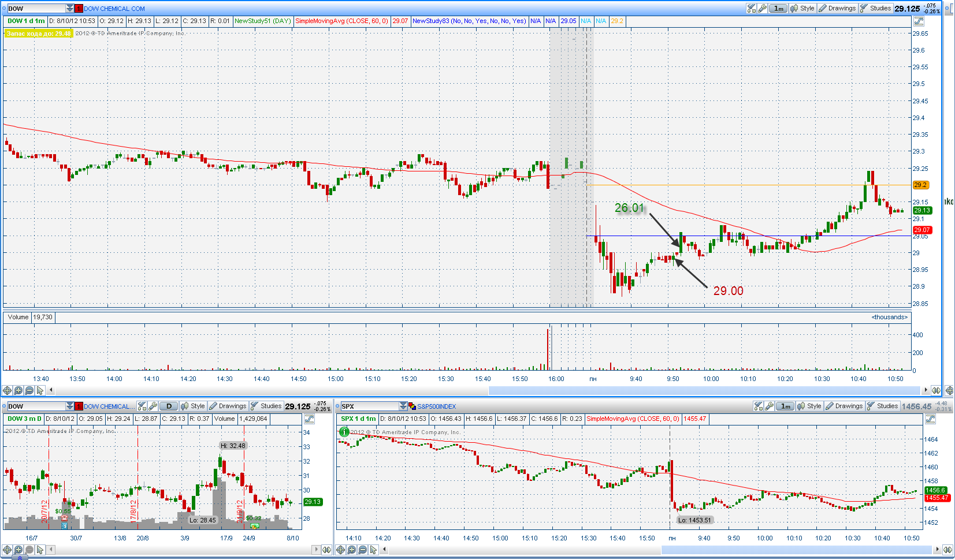
Task: Toggle the price scale curve icon on the main chart
Action: tap(919, 21)
